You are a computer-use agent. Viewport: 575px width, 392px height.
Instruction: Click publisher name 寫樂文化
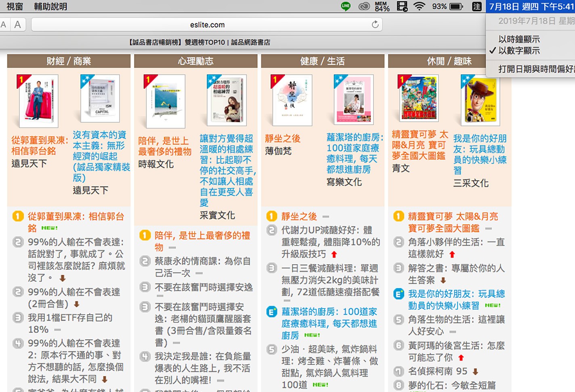pyautogui.click(x=344, y=182)
